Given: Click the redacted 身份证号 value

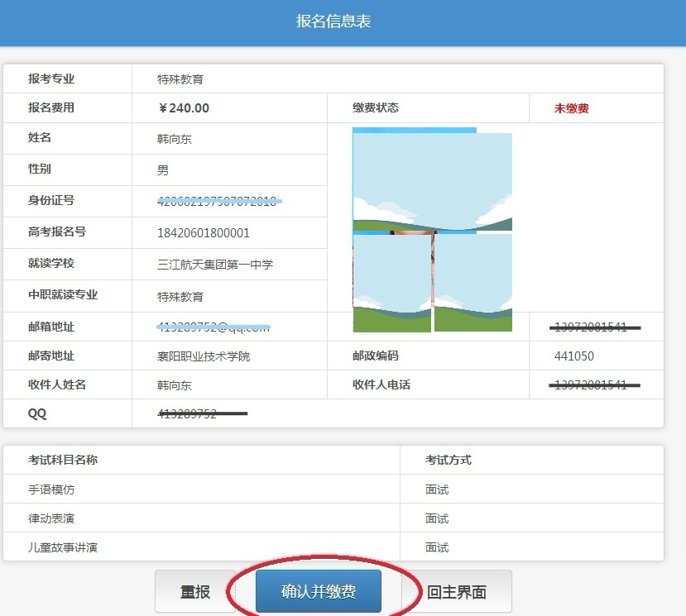Looking at the screenshot, I should 217,201.
